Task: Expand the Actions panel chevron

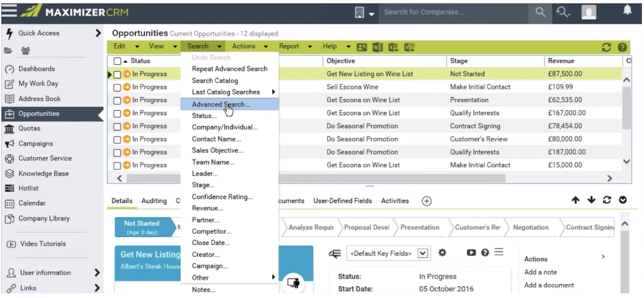Action: tap(603, 257)
